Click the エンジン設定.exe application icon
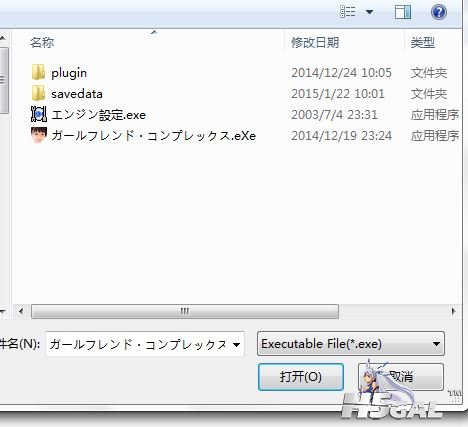468x427 pixels. pos(39,114)
